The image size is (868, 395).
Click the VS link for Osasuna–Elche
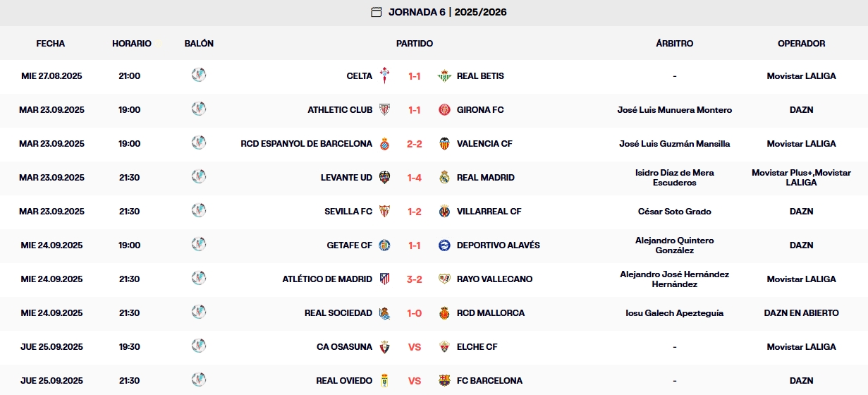pos(414,347)
